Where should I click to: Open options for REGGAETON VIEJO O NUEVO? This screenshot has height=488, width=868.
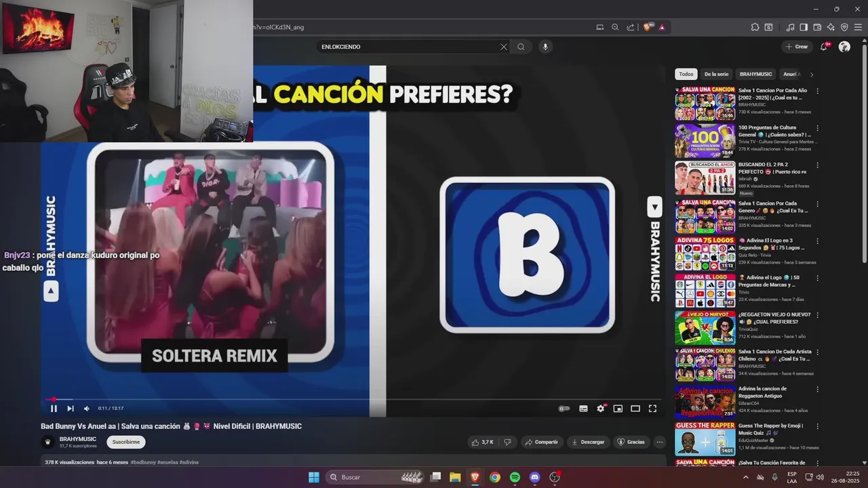pos(817,314)
